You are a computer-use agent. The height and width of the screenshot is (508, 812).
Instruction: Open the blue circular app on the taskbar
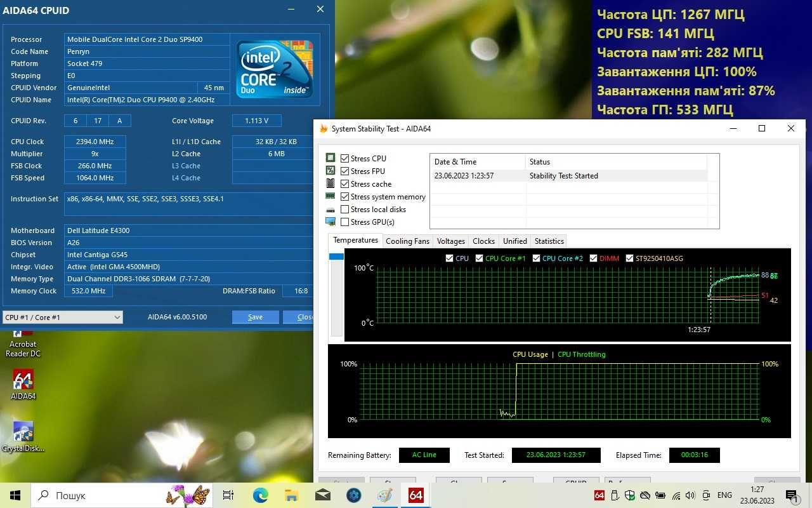(x=353, y=495)
